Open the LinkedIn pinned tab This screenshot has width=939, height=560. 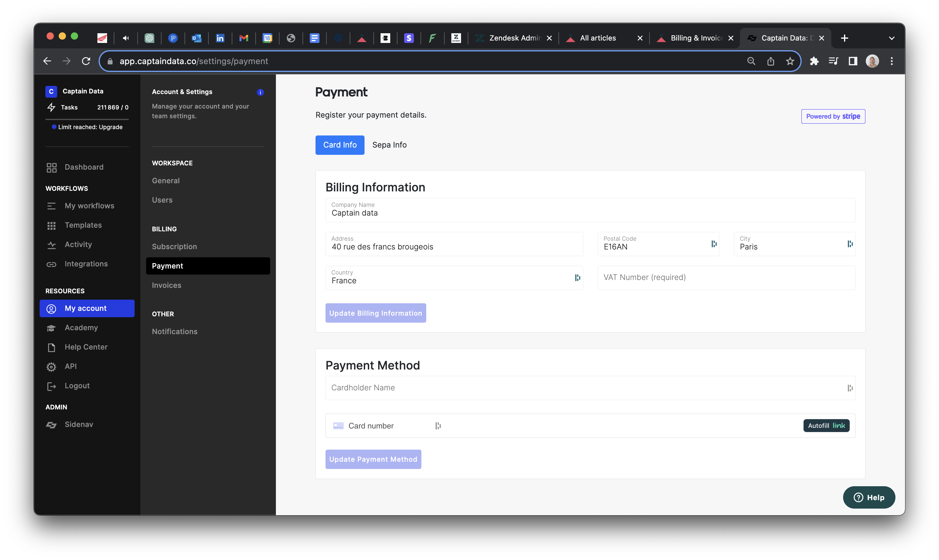click(220, 38)
